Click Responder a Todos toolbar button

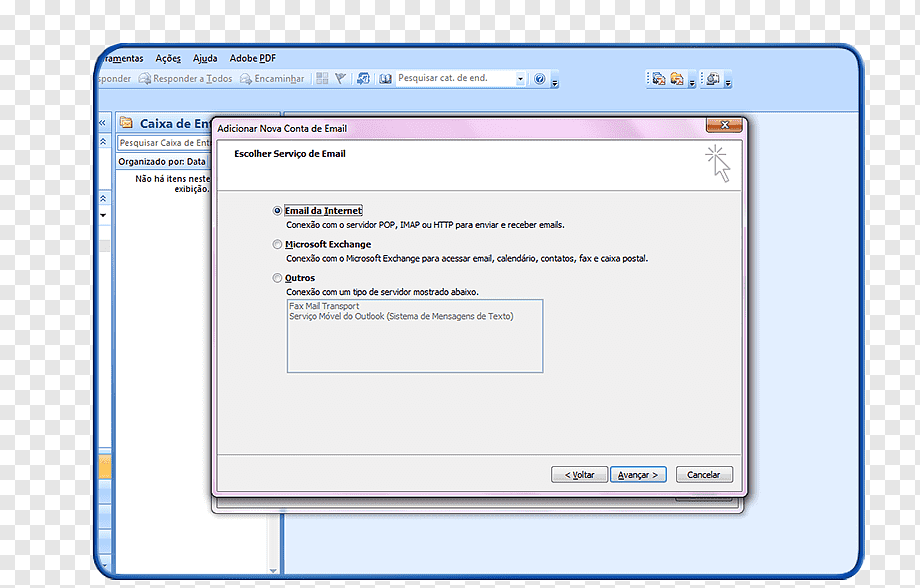coord(185,79)
